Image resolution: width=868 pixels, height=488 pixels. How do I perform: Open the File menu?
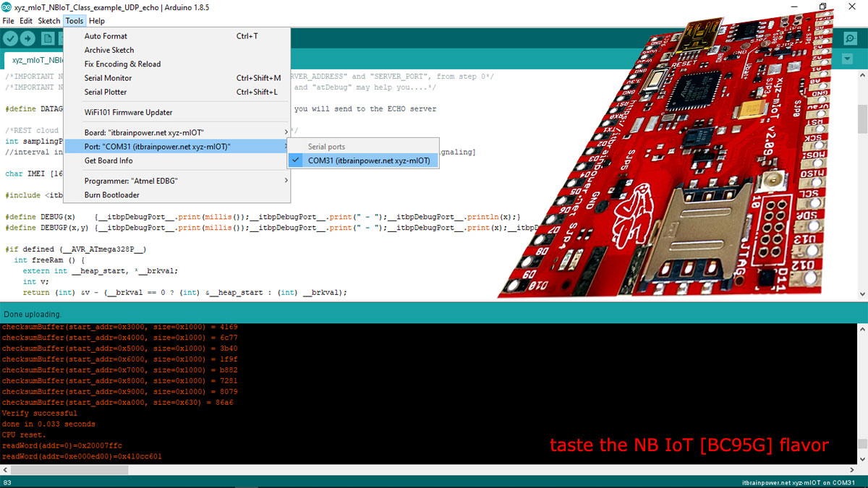pos(8,21)
